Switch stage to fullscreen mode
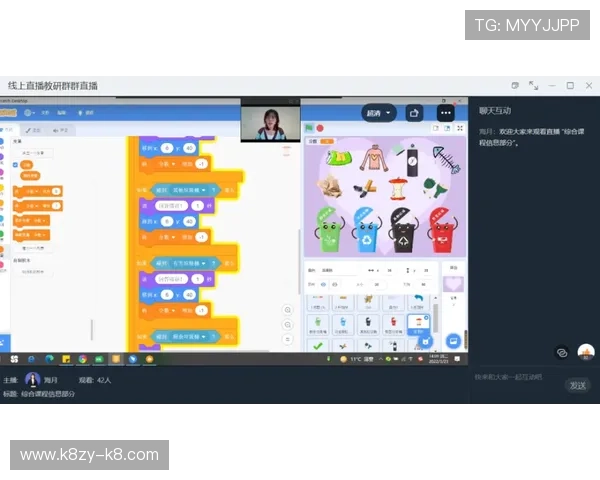Image resolution: width=600 pixels, height=480 pixels. 460,128
